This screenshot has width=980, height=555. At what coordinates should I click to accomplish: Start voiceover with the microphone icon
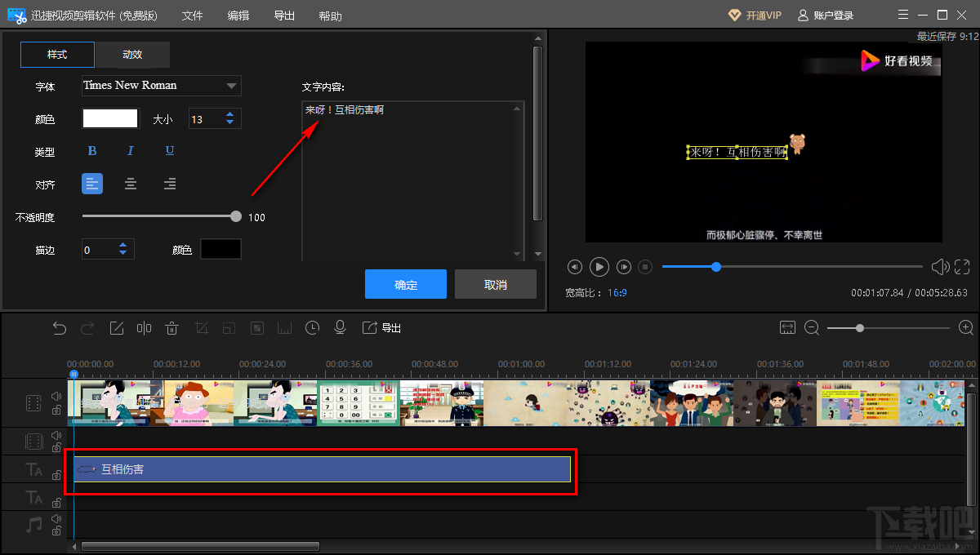click(340, 328)
